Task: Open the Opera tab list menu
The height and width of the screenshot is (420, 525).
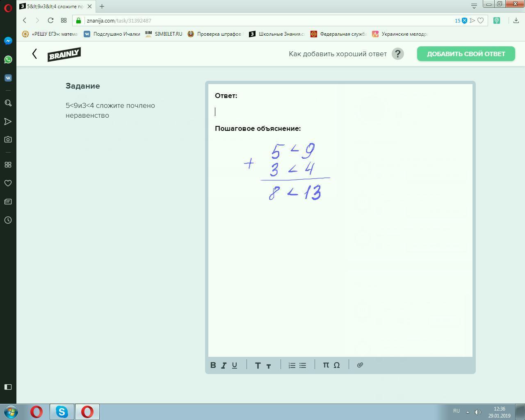Action: (x=474, y=6)
